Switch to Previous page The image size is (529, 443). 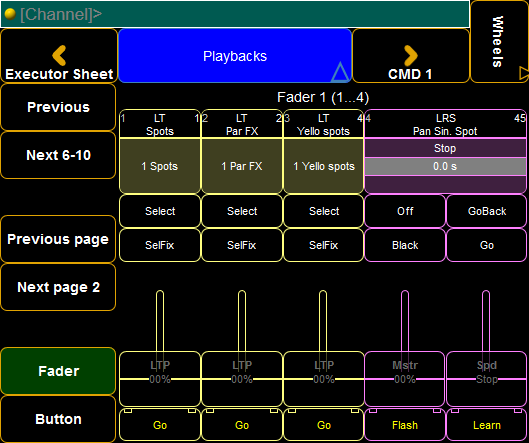pyautogui.click(x=58, y=239)
